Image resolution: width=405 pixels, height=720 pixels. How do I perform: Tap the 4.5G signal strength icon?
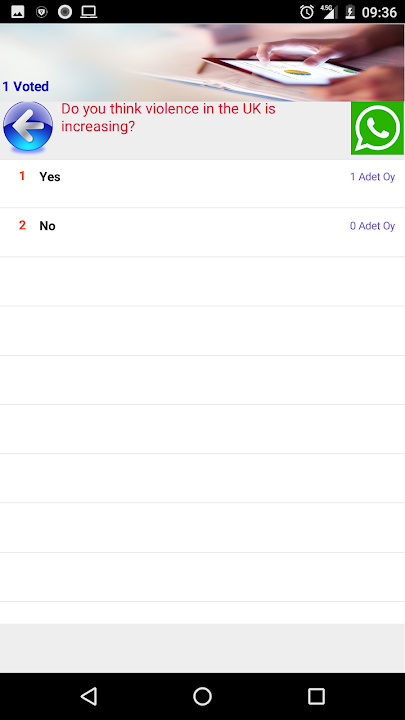click(328, 12)
